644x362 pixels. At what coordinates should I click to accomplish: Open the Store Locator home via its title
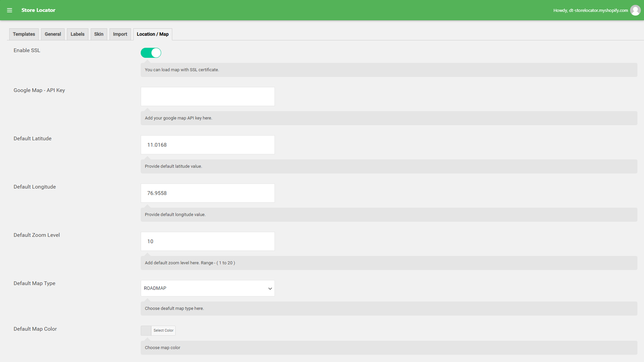(38, 10)
